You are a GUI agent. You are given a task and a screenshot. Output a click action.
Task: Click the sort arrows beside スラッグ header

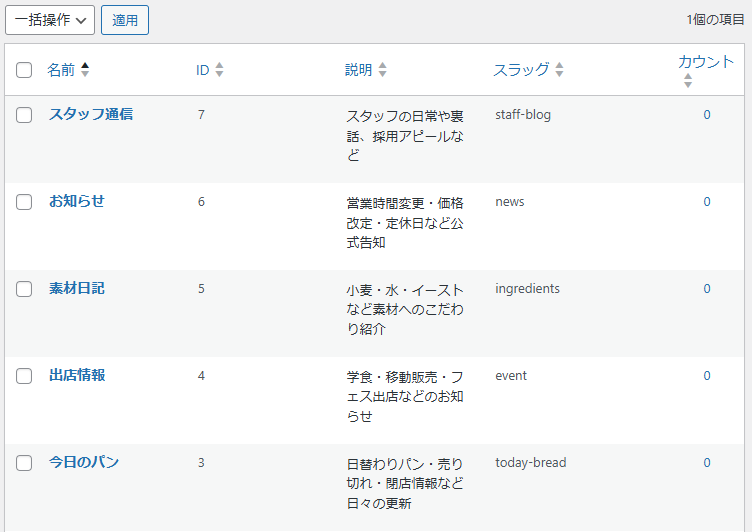559,70
